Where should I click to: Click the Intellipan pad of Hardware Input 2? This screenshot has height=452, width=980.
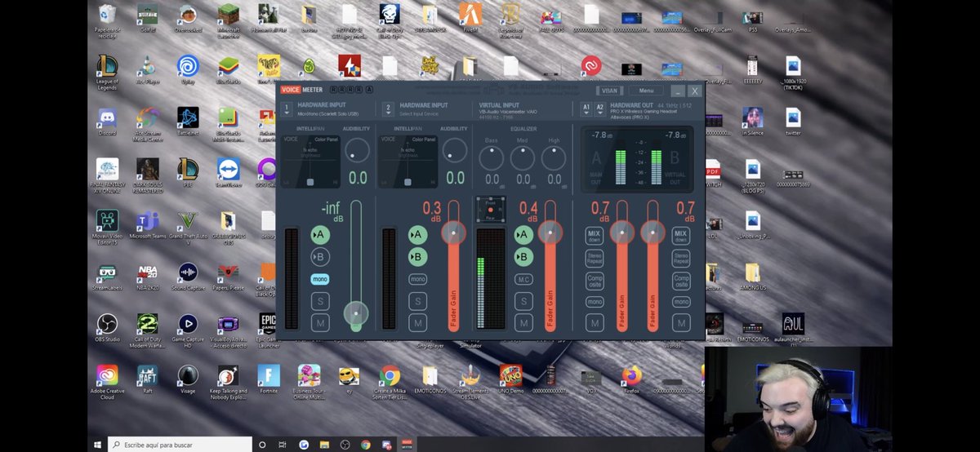click(x=408, y=161)
